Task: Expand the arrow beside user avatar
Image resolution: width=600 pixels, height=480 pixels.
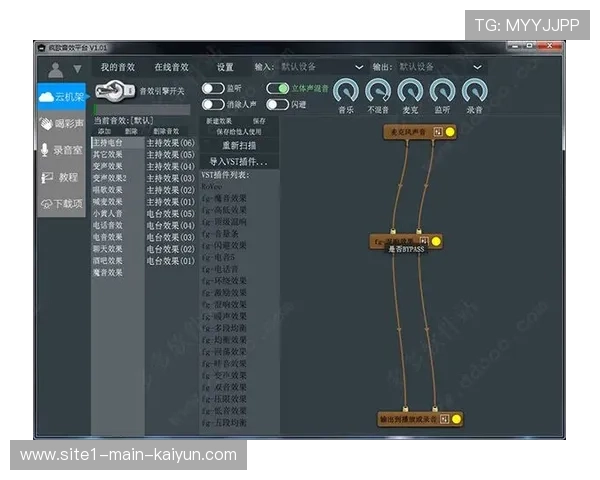Action: (78, 69)
